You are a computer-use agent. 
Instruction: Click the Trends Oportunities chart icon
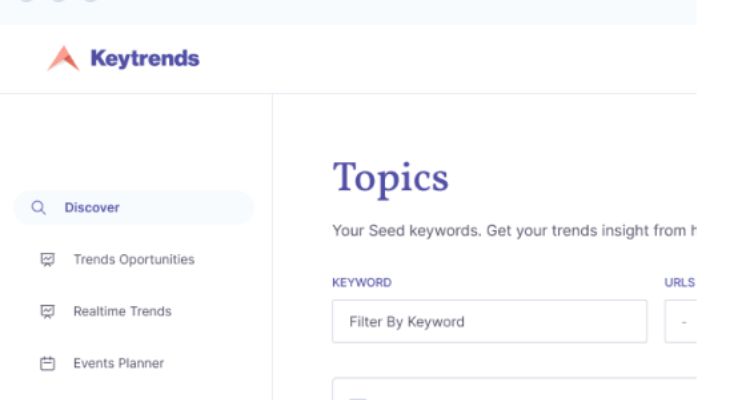pos(47,259)
